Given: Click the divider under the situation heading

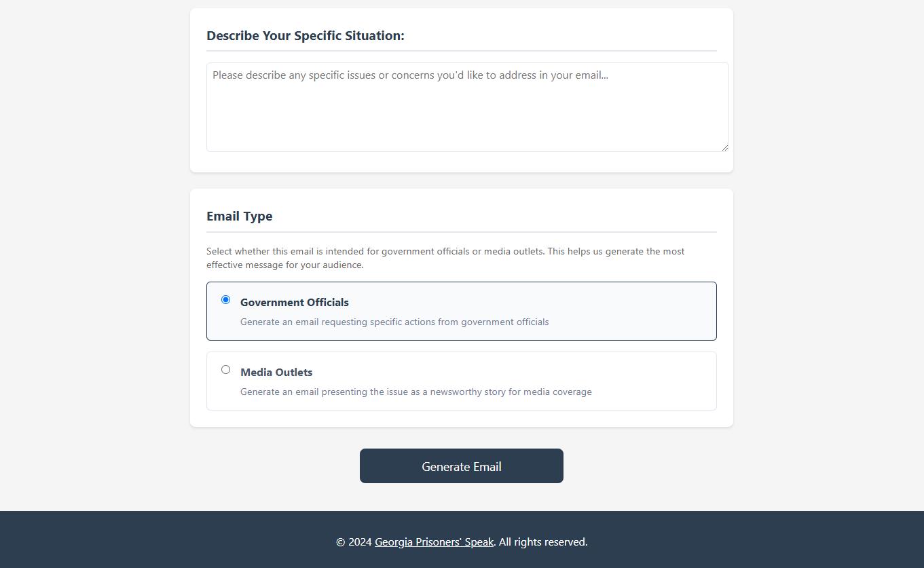Looking at the screenshot, I should coord(462,51).
